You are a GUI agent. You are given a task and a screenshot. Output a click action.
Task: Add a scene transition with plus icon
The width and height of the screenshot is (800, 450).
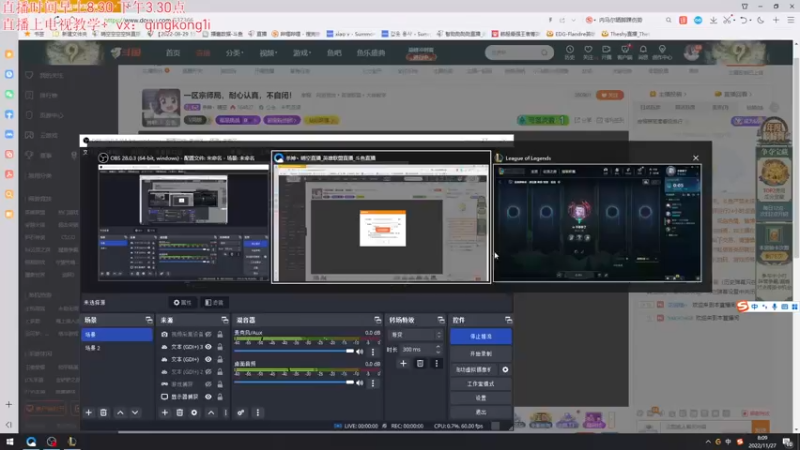pyautogui.click(x=403, y=363)
